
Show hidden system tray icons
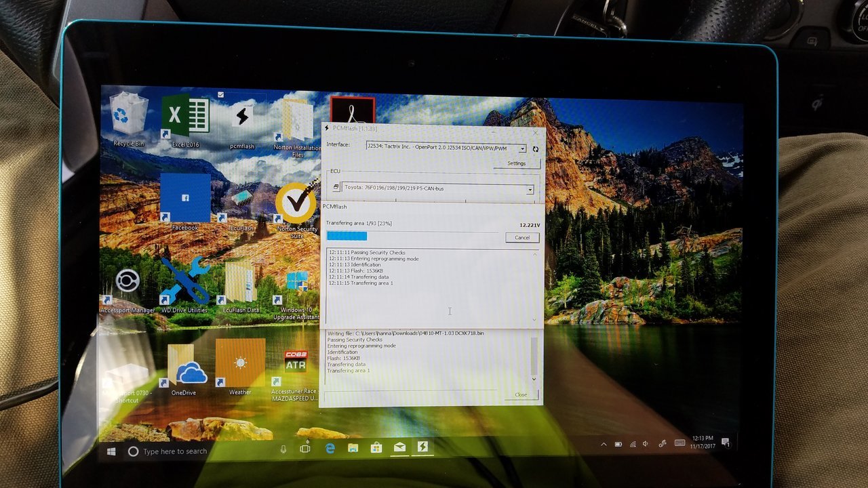pyautogui.click(x=604, y=445)
